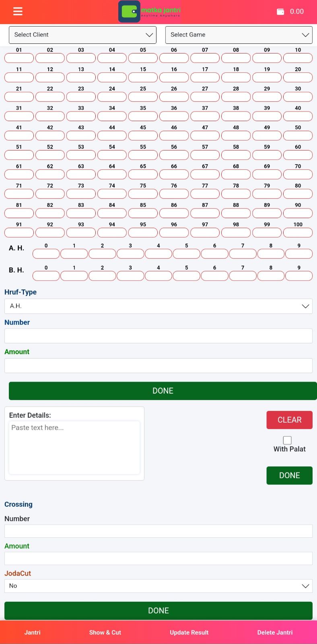317x644 pixels.
Task: Switch to the Jantri tab
Action: tap(32, 632)
